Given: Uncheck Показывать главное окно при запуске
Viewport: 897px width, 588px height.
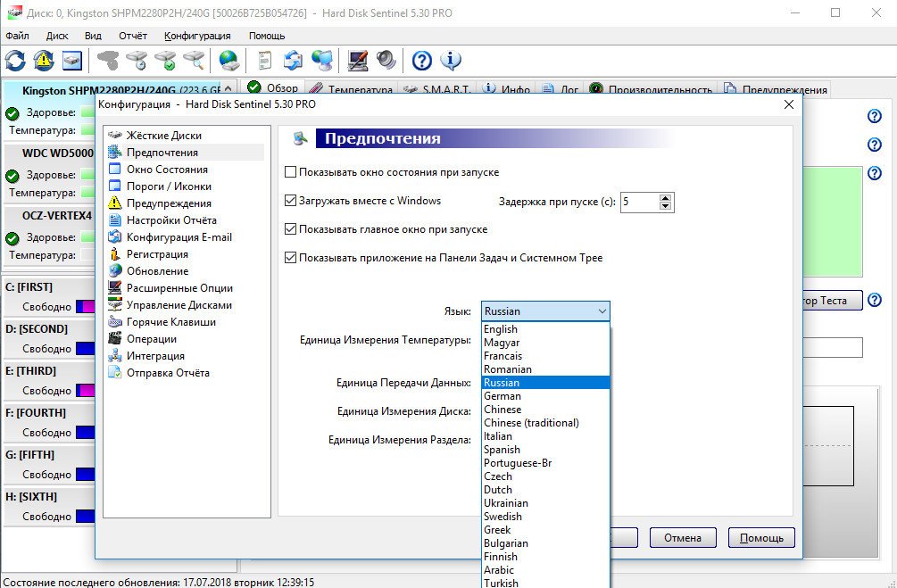Looking at the screenshot, I should (x=291, y=229).
